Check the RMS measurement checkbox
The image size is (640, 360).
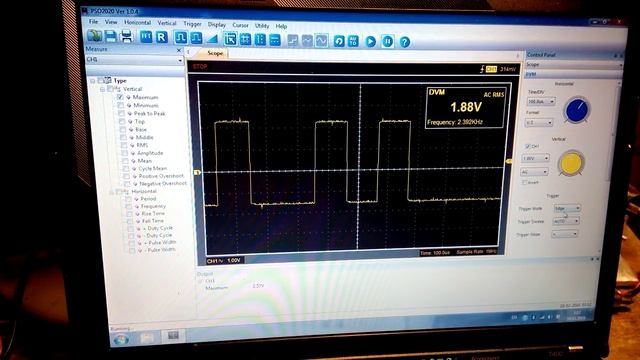tap(124, 145)
